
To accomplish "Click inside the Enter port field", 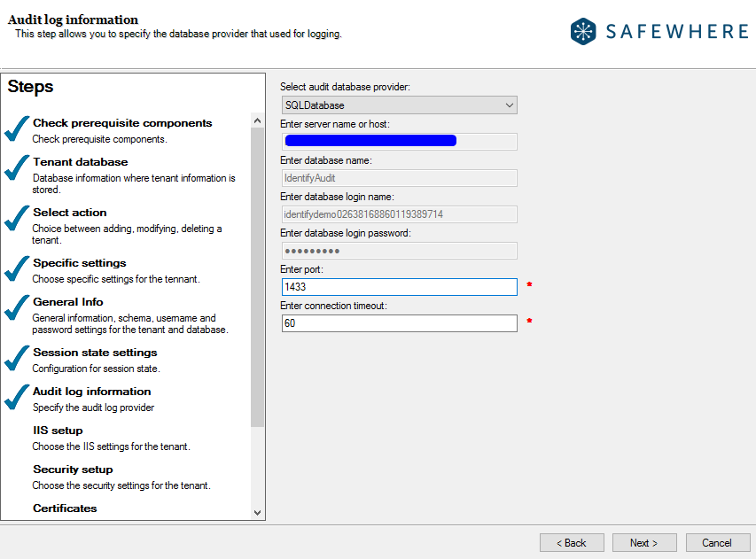I will (399, 286).
